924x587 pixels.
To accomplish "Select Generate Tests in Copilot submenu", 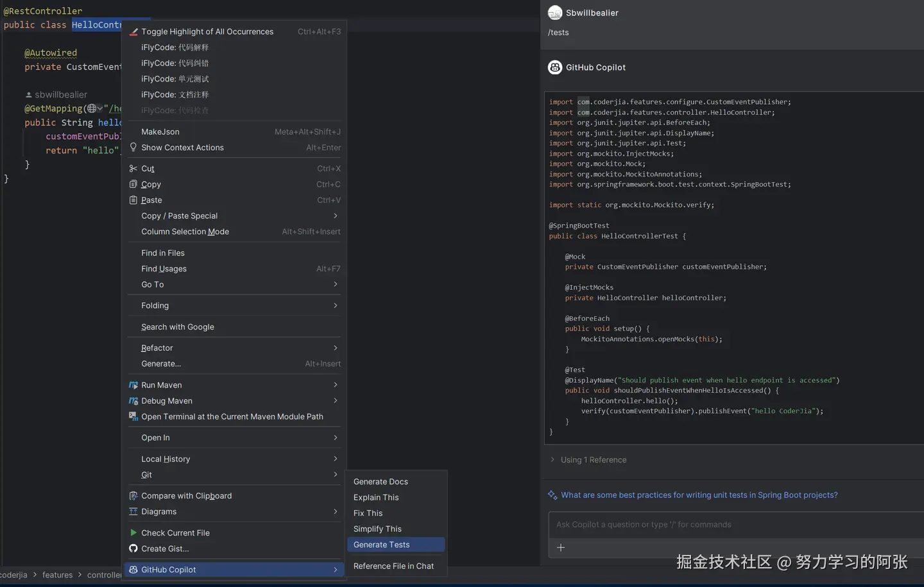I will (396, 545).
